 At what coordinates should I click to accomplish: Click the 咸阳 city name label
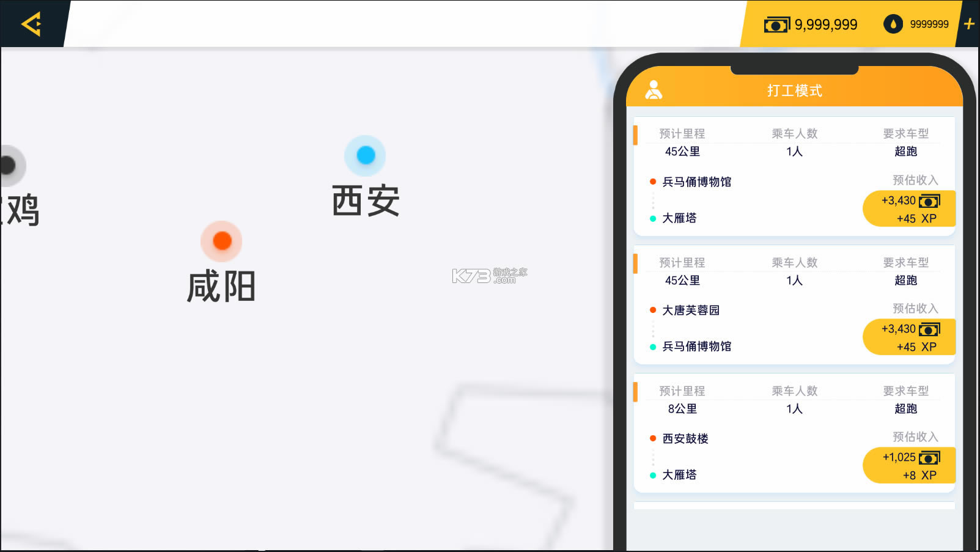pos(221,286)
